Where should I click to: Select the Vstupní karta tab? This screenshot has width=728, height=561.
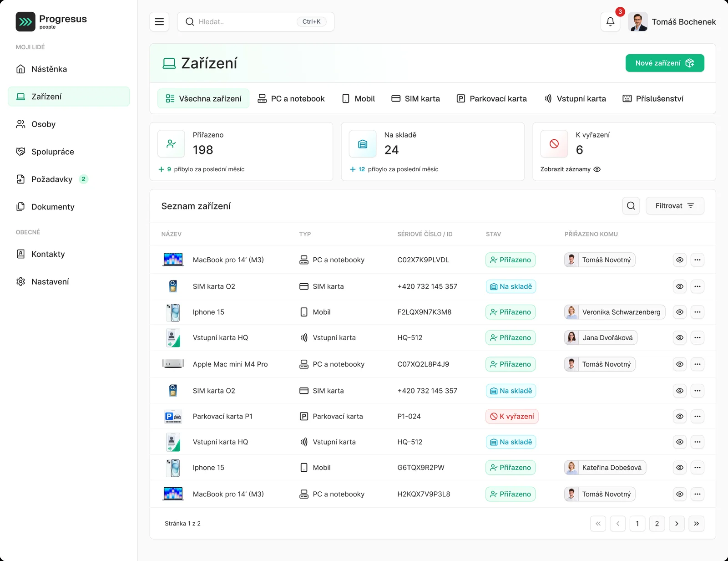(576, 98)
